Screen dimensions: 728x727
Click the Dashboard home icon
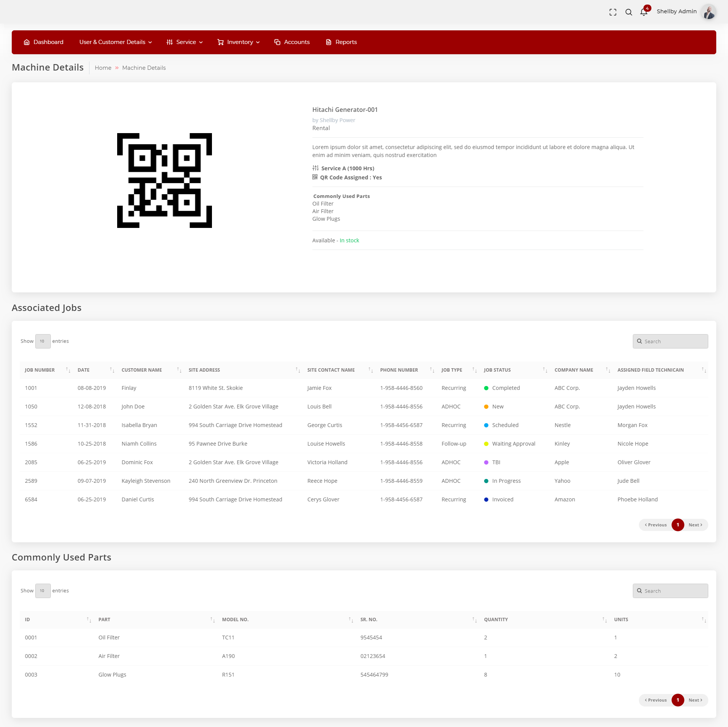tap(27, 42)
